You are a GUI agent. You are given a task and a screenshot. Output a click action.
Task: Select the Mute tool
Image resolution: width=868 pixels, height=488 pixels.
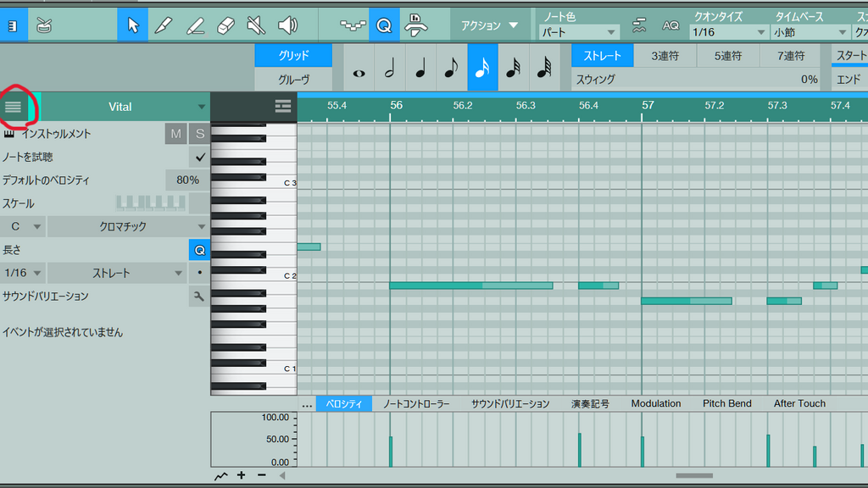click(256, 25)
